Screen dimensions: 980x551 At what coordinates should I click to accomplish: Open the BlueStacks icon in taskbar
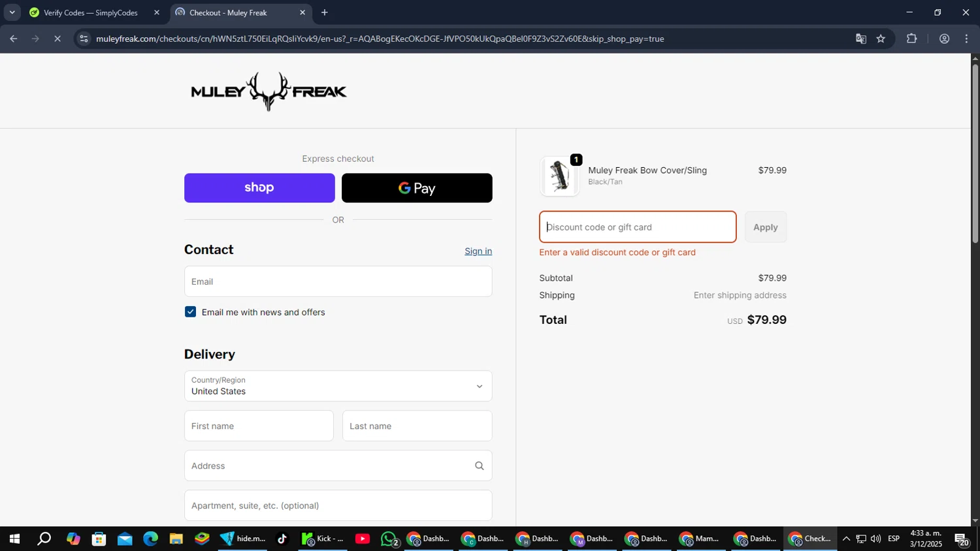pos(202,539)
